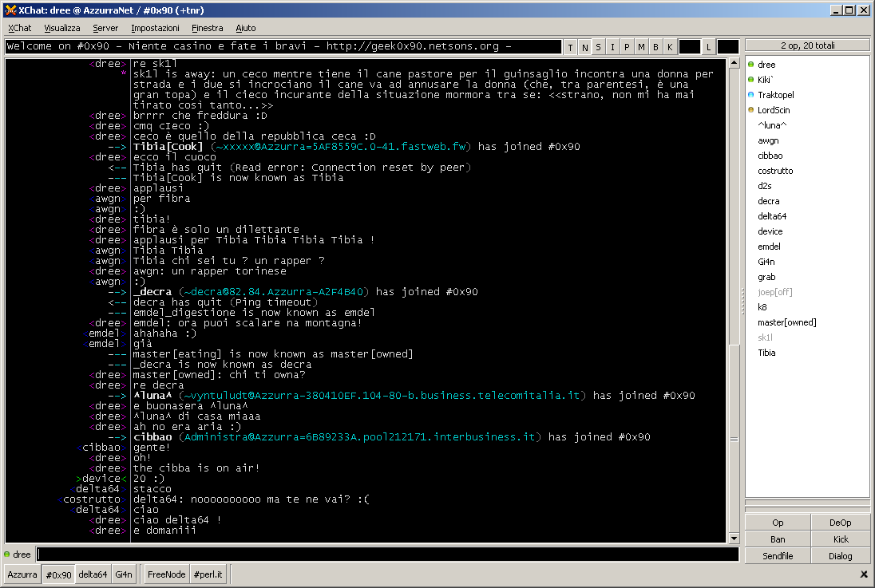Click the message input field
The width and height of the screenshot is (875, 588).
pos(387,554)
